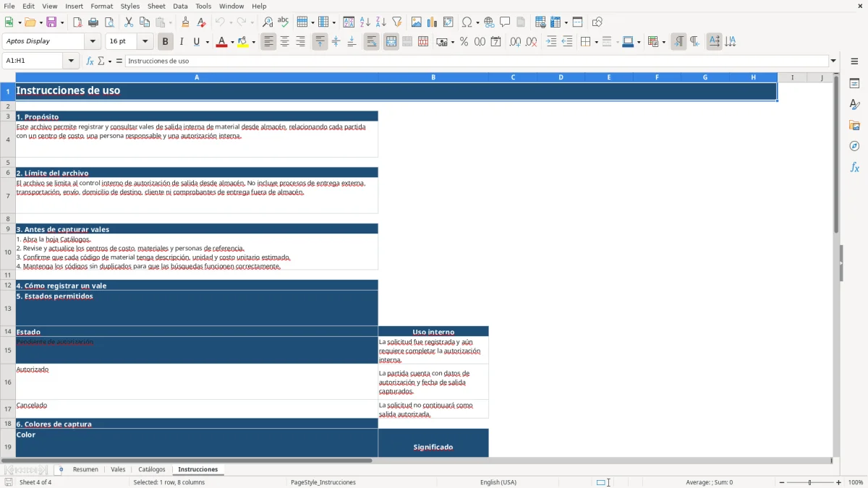Center text horizontally

(x=284, y=42)
